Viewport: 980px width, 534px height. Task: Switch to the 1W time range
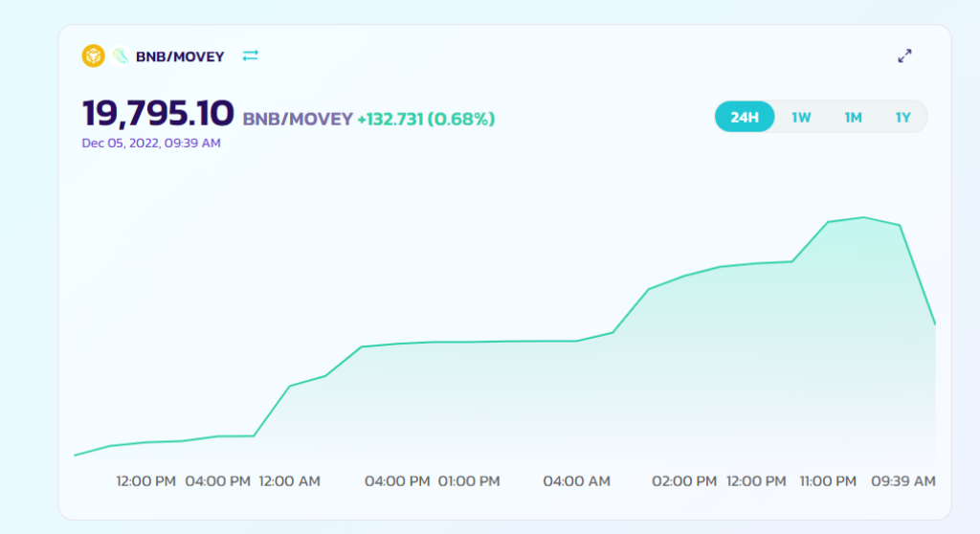tap(801, 118)
